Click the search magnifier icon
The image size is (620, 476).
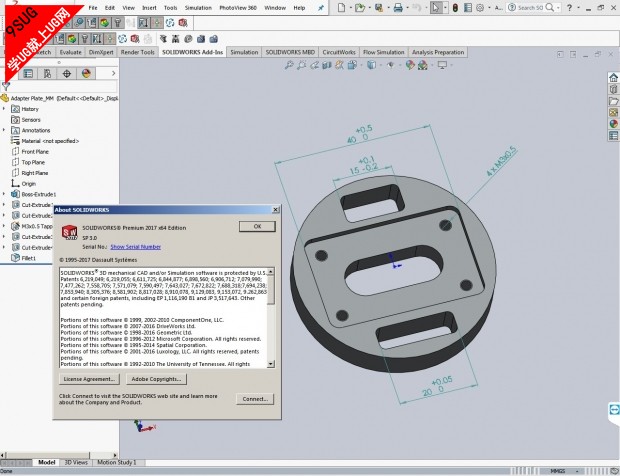tap(550, 7)
